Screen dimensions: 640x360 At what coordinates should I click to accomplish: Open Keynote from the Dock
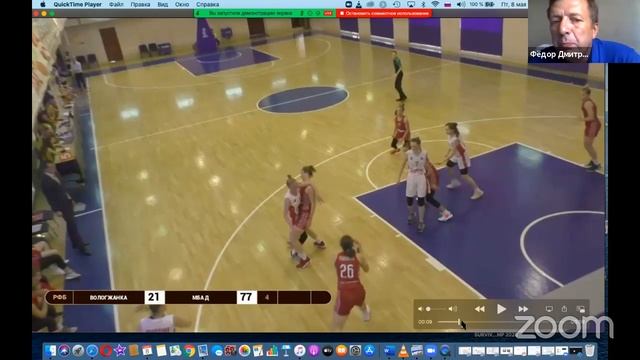pyautogui.click(x=286, y=351)
